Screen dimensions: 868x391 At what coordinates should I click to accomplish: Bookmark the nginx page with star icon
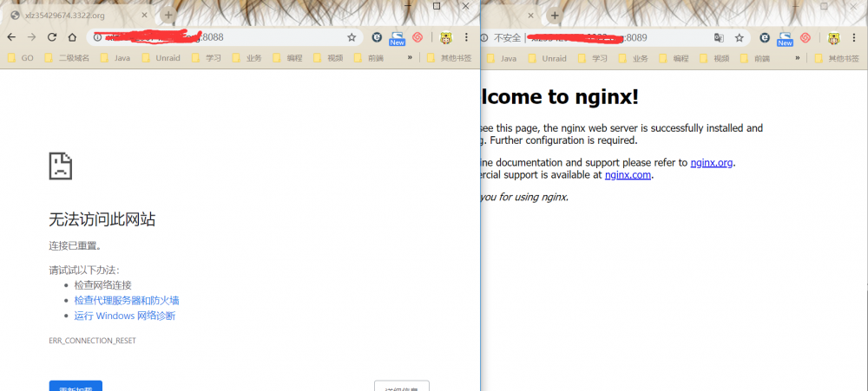pyautogui.click(x=739, y=37)
